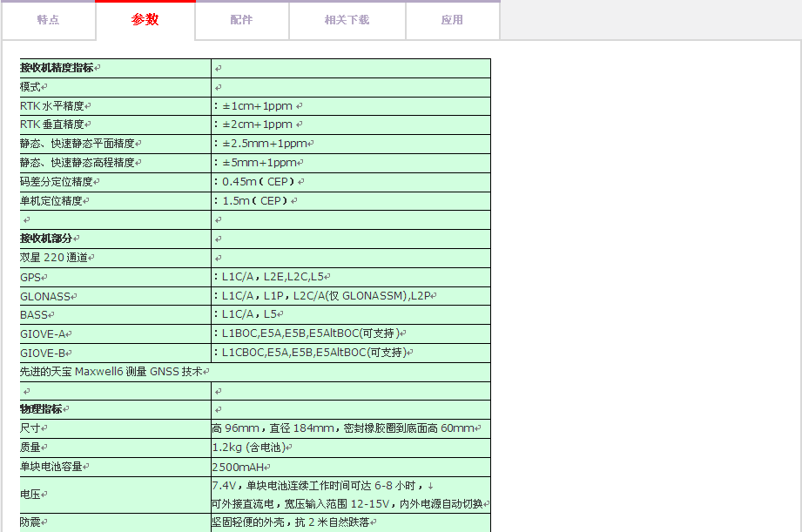The height and width of the screenshot is (532, 802).
Task: Switch to the 特点 tab
Action: click(x=48, y=20)
